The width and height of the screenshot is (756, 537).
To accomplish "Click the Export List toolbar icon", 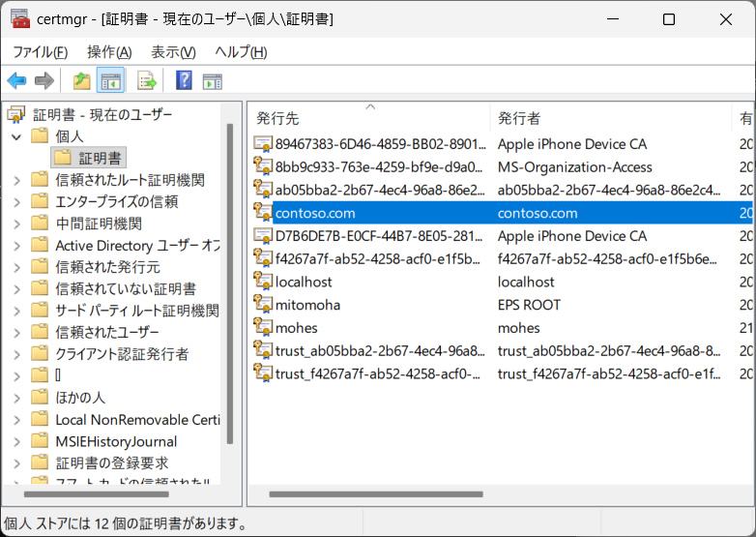I will [x=147, y=80].
